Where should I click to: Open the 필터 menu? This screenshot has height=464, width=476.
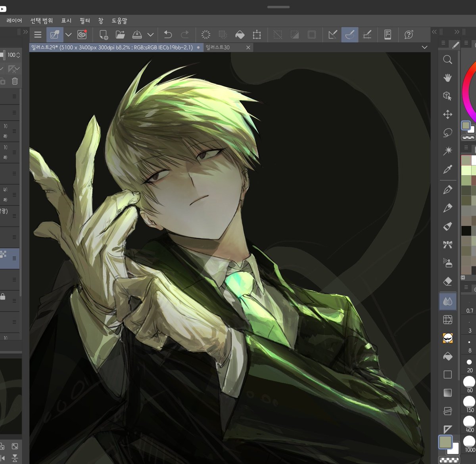pos(84,20)
